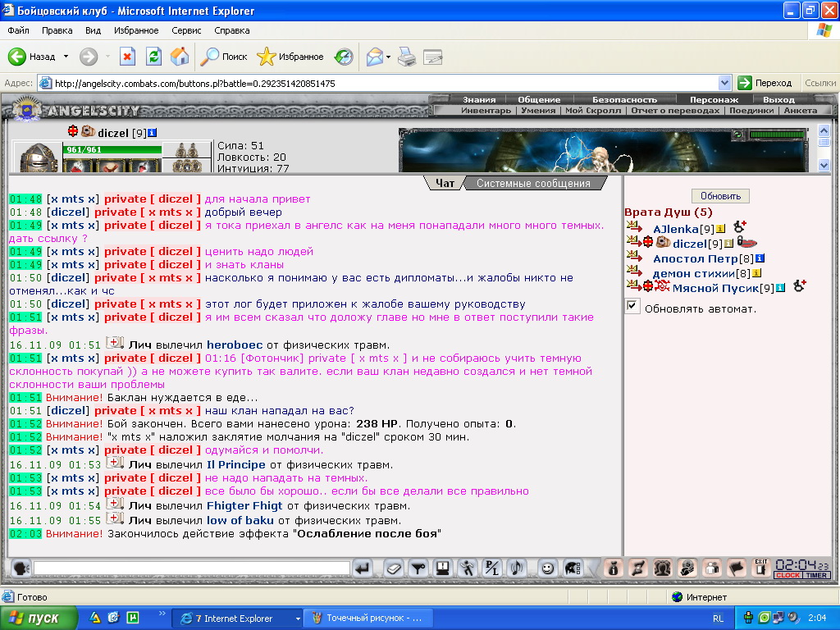This screenshot has width=840, height=630.
Task: Toggle chat sound icon
Action: [517, 568]
